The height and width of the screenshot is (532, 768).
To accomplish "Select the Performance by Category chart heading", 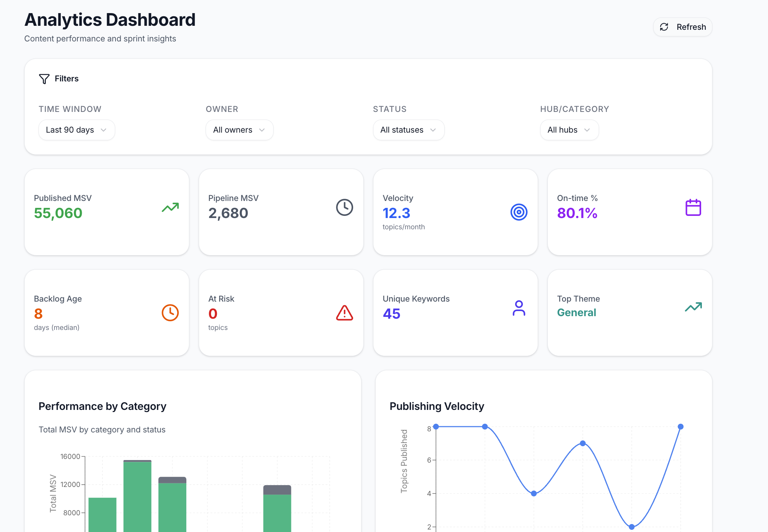I will click(102, 406).
